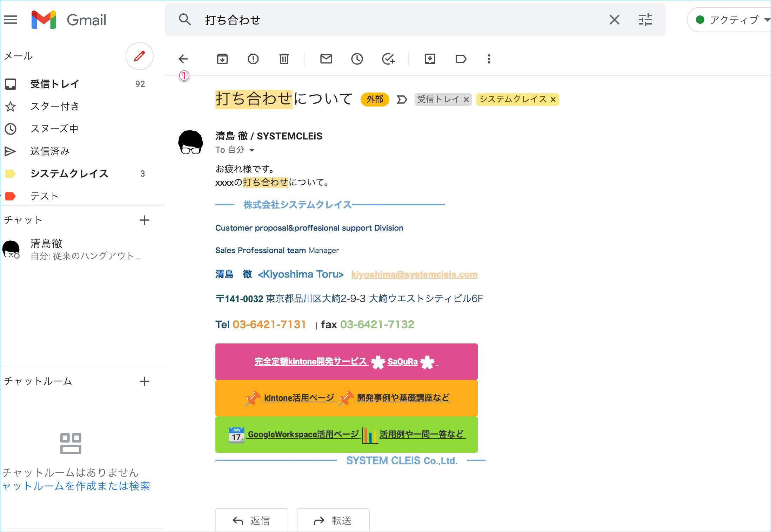The width and height of the screenshot is (771, 532).
Task: Archive this email
Action: click(x=222, y=59)
